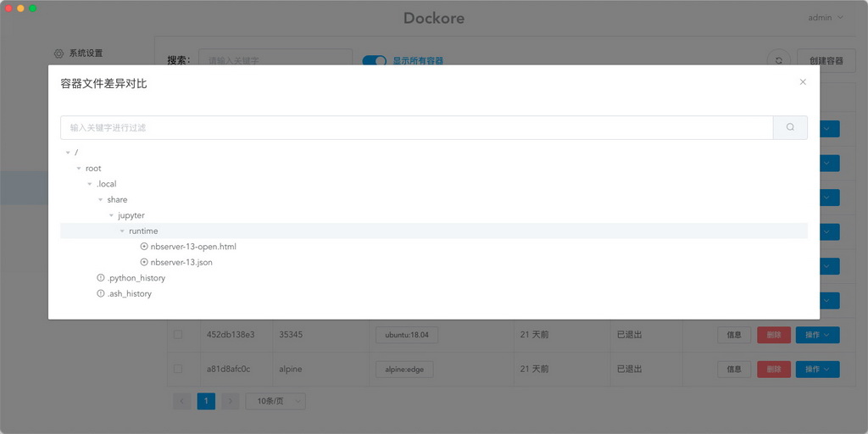Open the admin user dropdown

pyautogui.click(x=826, y=17)
